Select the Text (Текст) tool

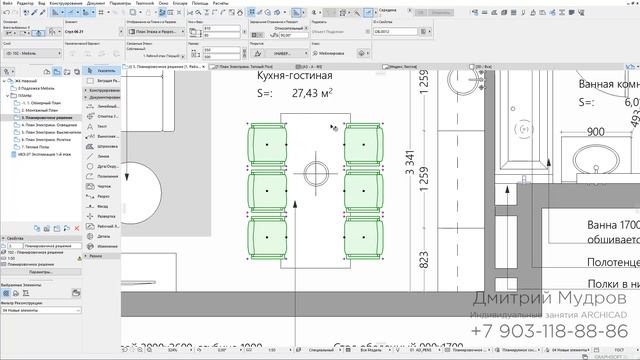click(x=102, y=127)
